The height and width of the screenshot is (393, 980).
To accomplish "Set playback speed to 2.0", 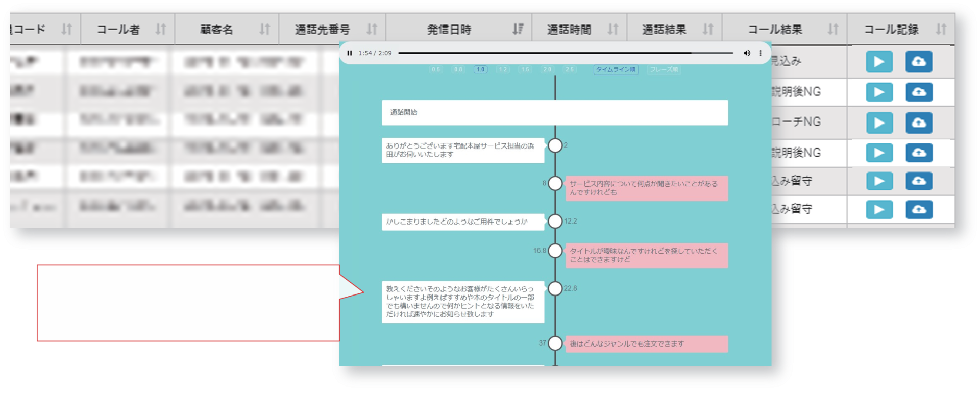I will 547,70.
